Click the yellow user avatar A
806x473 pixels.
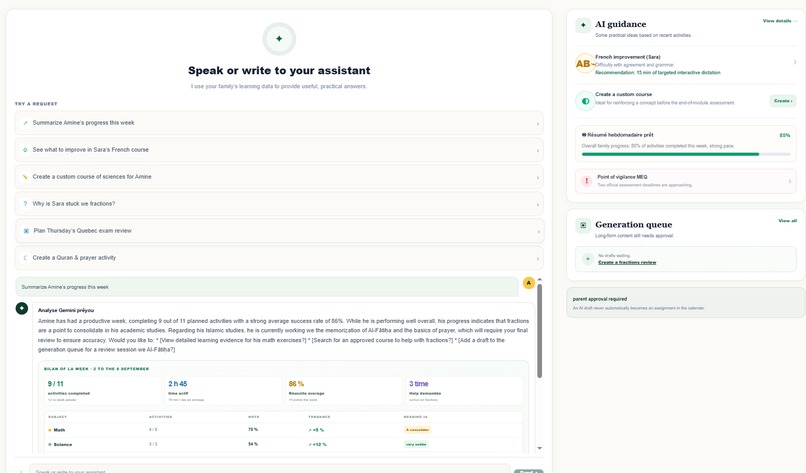tap(528, 283)
